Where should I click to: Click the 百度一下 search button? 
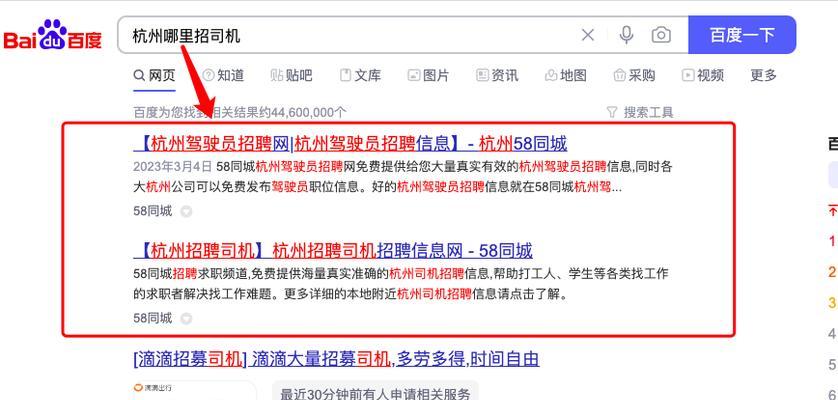742,35
